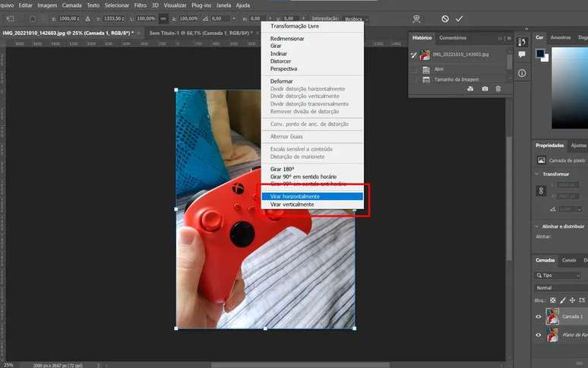Click the Camada de pixels layer icon

point(541,160)
